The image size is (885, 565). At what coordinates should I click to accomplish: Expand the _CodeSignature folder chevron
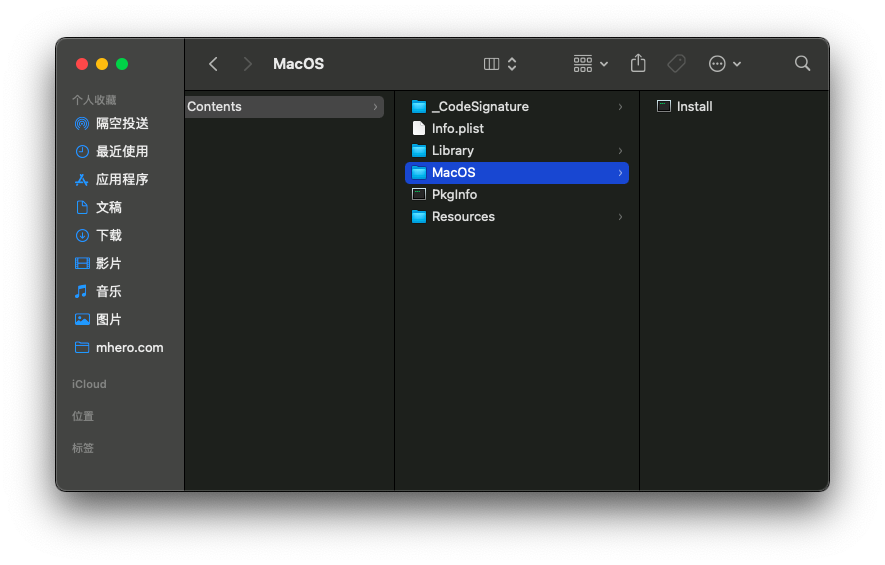pos(620,107)
